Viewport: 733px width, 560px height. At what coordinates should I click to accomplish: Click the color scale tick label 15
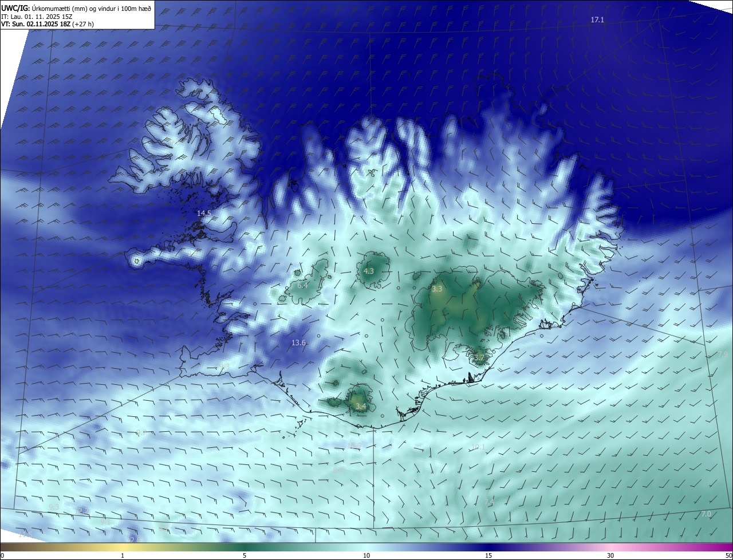488,555
